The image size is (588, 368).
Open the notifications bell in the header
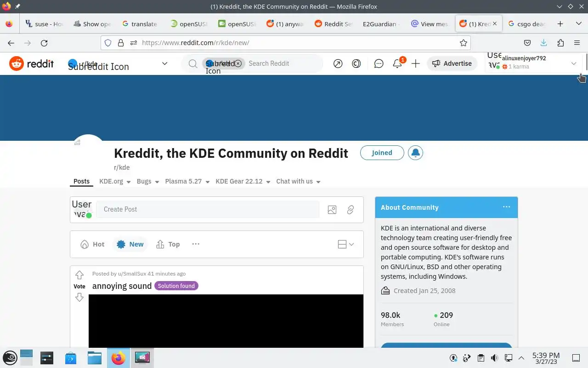398,63
